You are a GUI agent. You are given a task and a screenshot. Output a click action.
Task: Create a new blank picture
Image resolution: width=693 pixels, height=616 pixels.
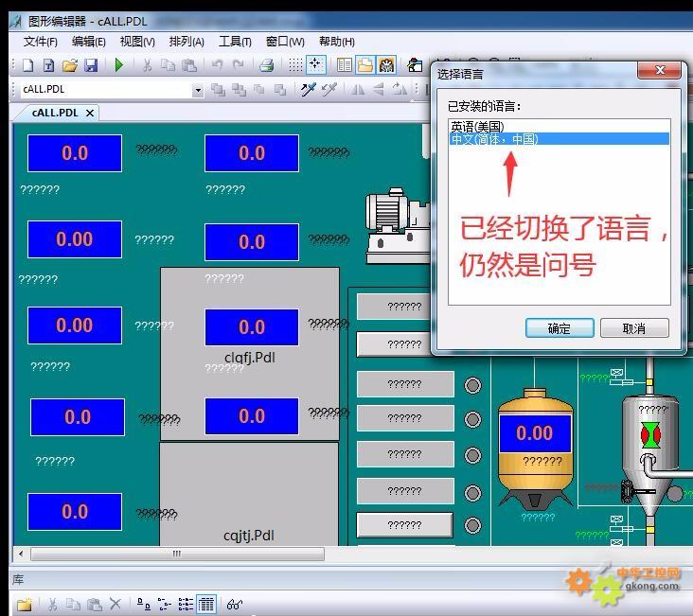[28, 65]
